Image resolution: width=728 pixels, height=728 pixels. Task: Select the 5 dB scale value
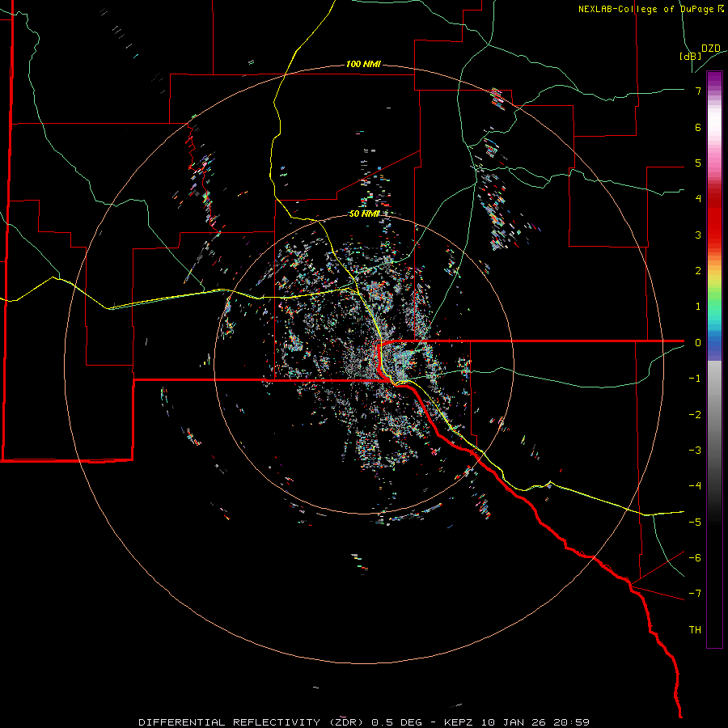(698, 163)
